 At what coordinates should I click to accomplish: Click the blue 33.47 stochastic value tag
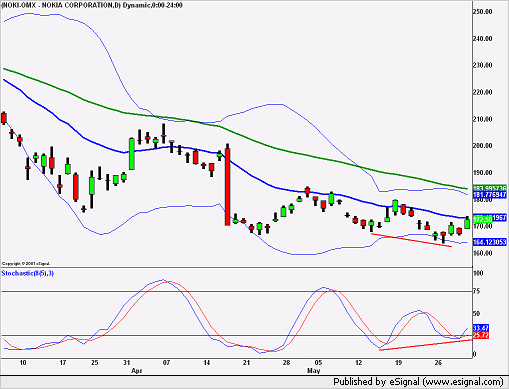481,328
